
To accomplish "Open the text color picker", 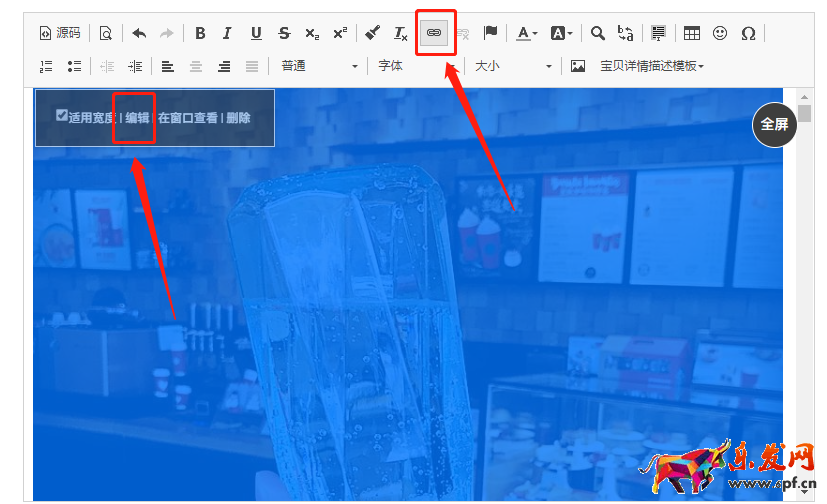I will [x=526, y=33].
